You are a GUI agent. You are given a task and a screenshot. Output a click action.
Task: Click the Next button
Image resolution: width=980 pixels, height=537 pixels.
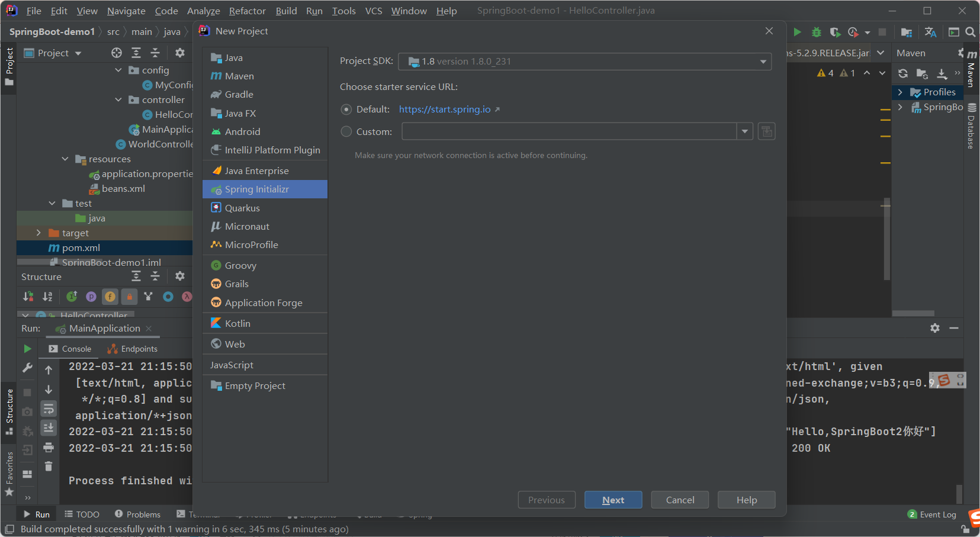pos(613,500)
